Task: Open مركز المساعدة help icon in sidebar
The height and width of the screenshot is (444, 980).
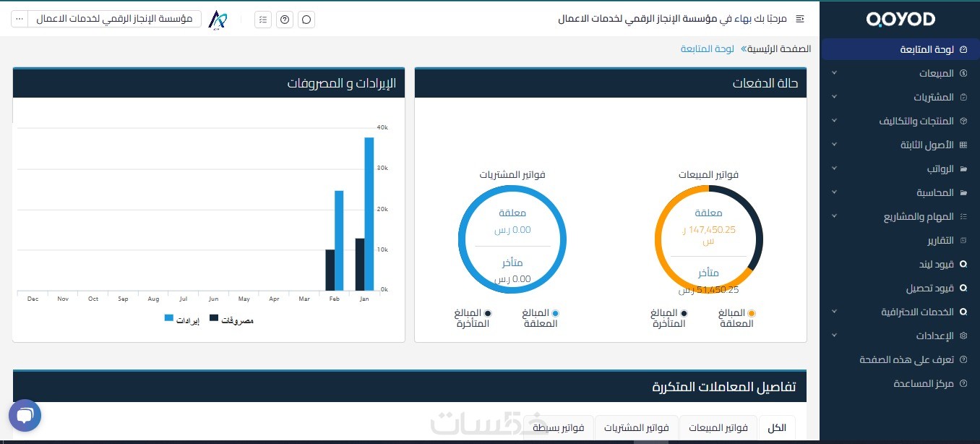Action: click(963, 383)
